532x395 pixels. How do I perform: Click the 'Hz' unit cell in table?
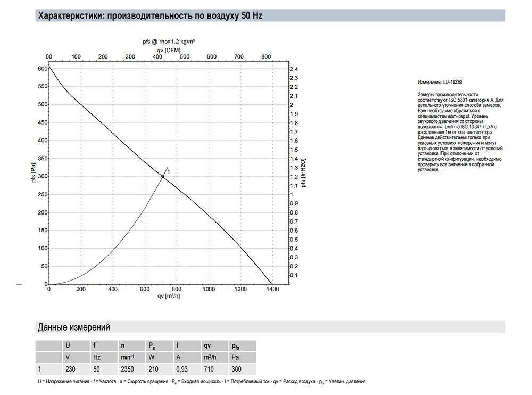coord(97,357)
